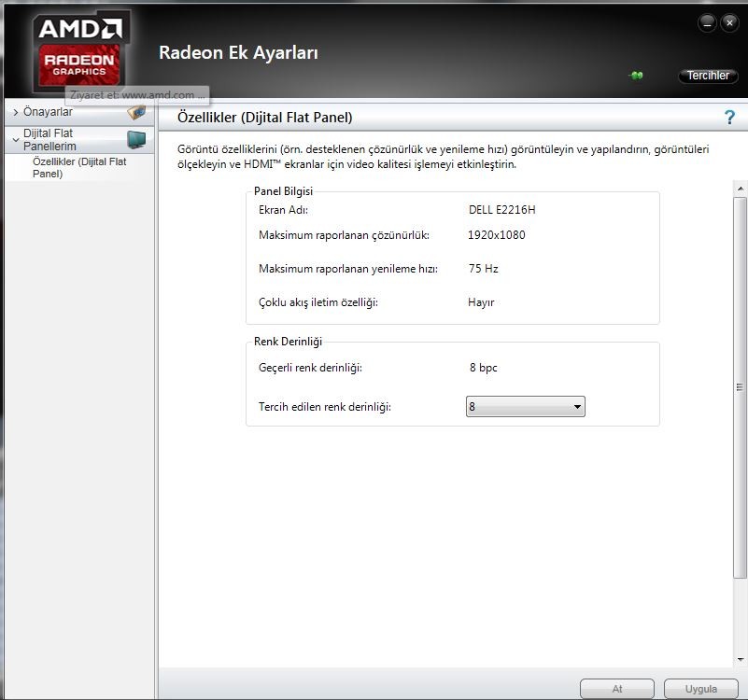
Task: Click the 8 bpc color depth value
Action: (483, 368)
